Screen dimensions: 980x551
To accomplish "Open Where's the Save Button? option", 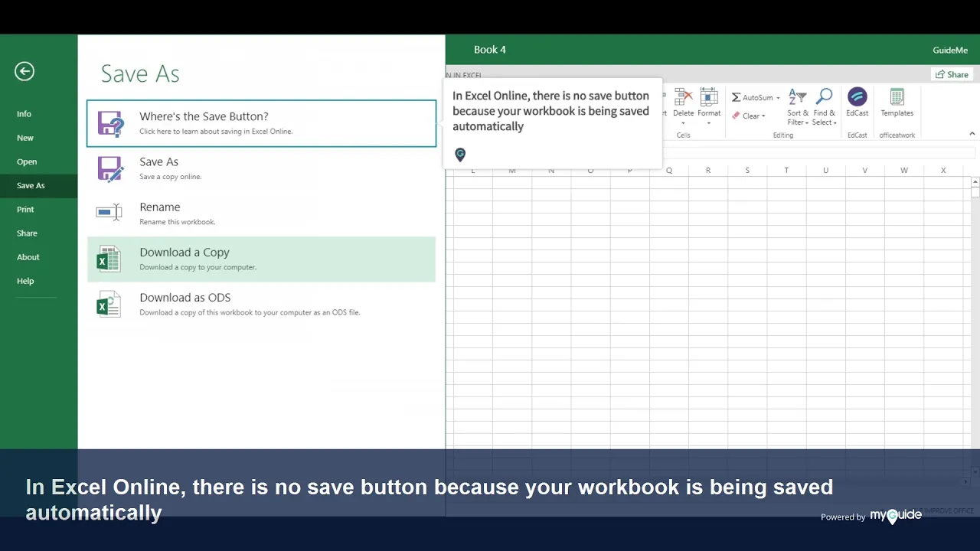I will 261,123.
